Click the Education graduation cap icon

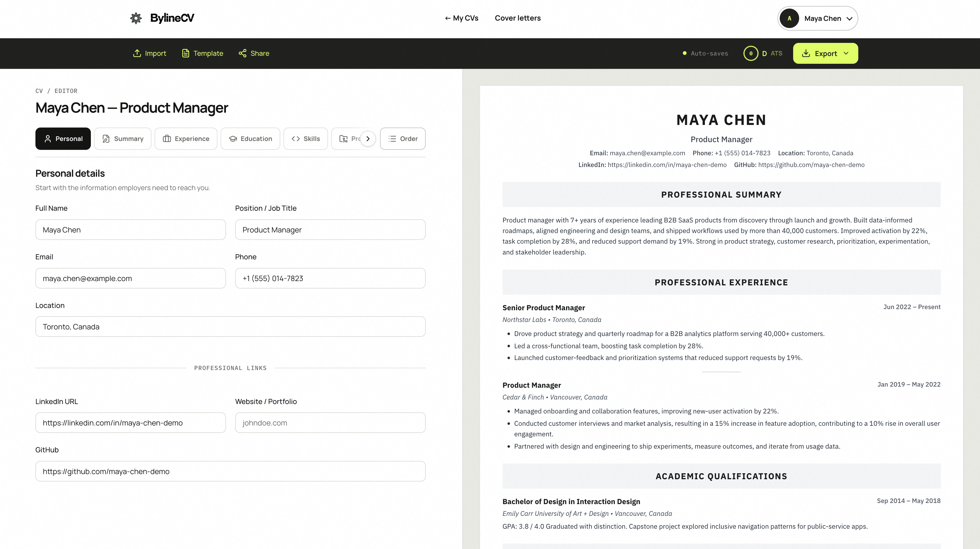[233, 139]
